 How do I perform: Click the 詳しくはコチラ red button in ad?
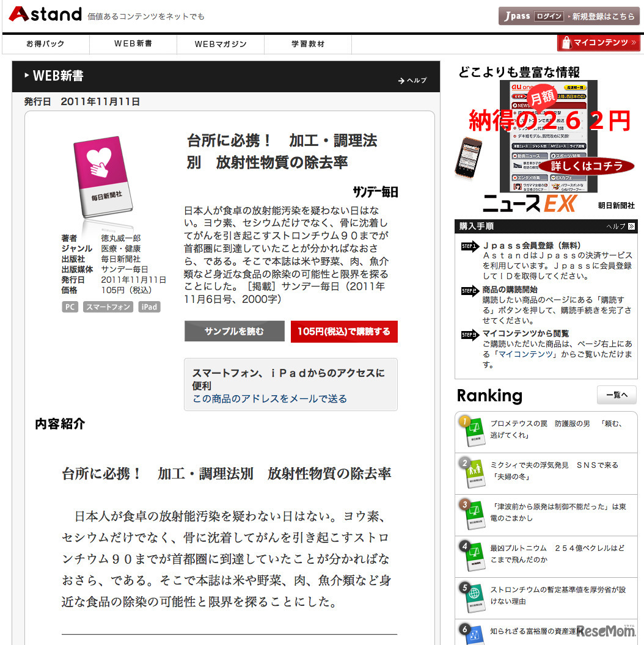587,166
